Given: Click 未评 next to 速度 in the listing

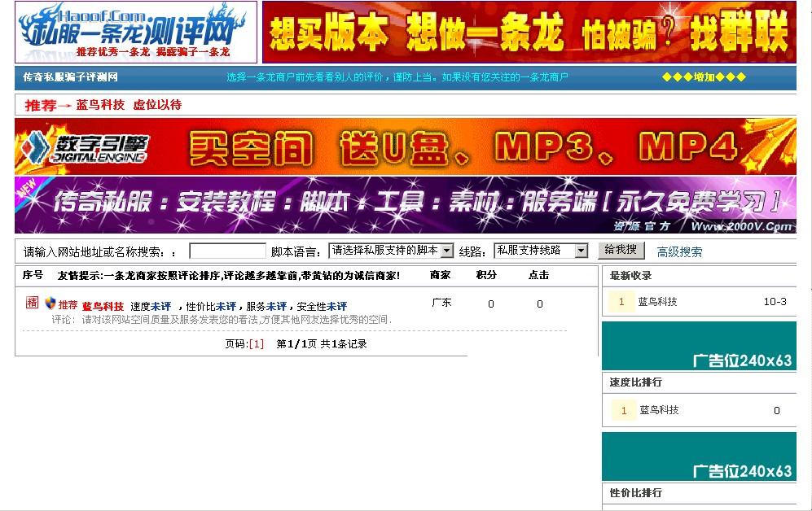Looking at the screenshot, I should click(160, 307).
